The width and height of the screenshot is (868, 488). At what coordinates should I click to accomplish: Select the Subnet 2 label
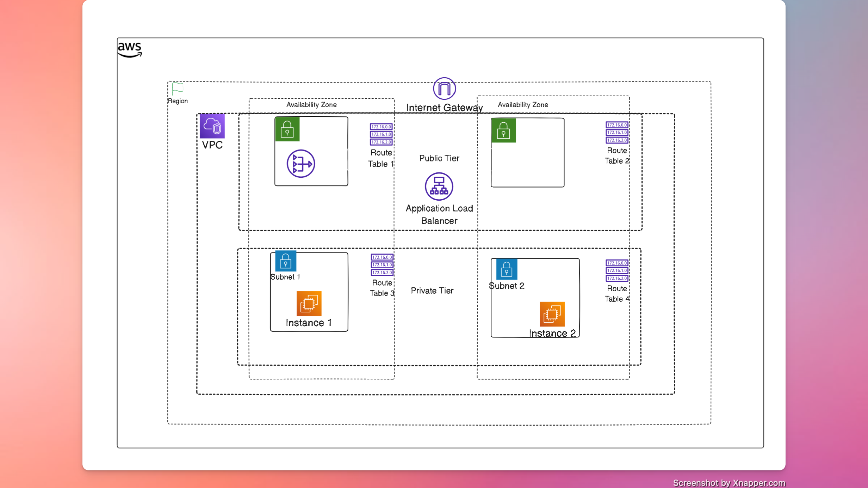506,286
